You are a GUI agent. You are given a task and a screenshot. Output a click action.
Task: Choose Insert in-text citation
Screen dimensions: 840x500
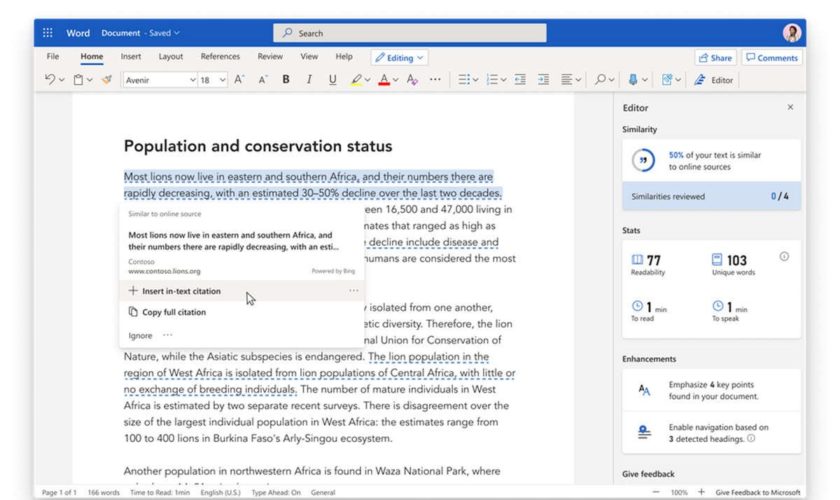click(x=181, y=291)
